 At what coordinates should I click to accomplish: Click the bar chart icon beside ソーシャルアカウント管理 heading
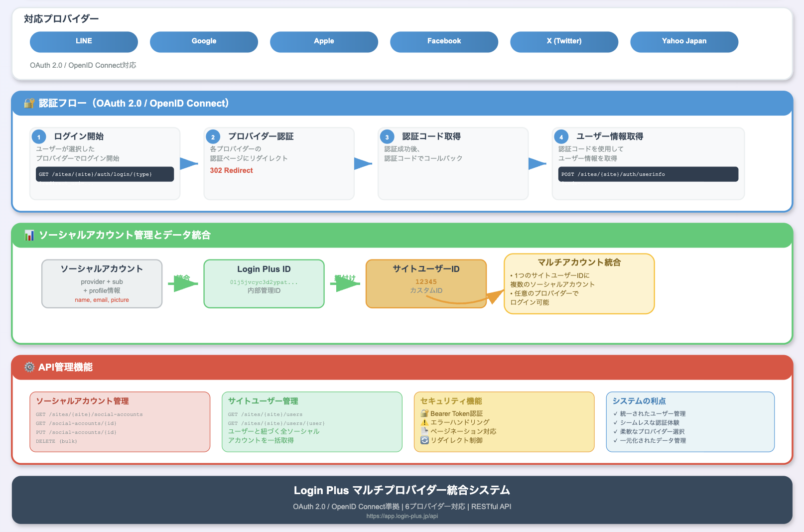pos(29,235)
